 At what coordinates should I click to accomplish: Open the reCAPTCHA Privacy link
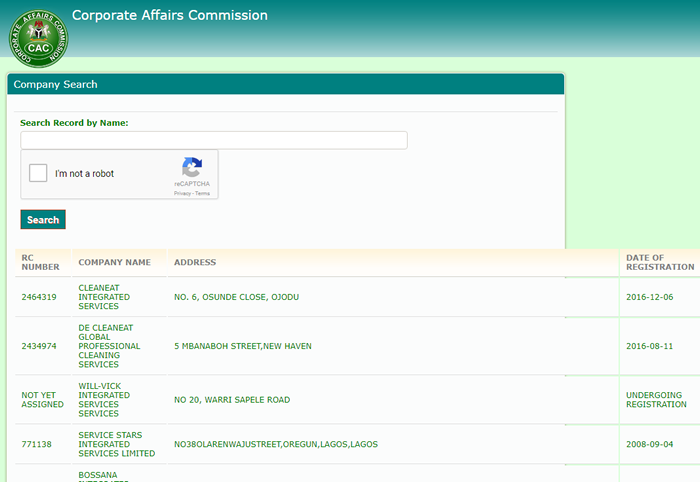coord(182,193)
